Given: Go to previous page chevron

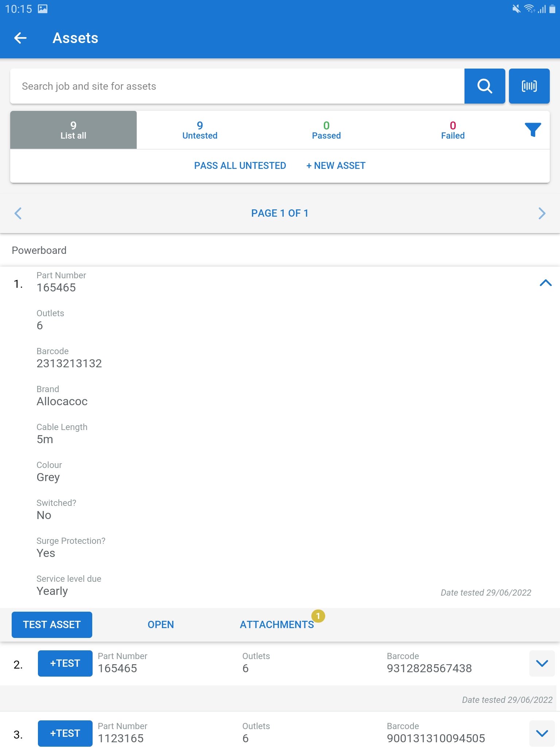Looking at the screenshot, I should point(18,213).
